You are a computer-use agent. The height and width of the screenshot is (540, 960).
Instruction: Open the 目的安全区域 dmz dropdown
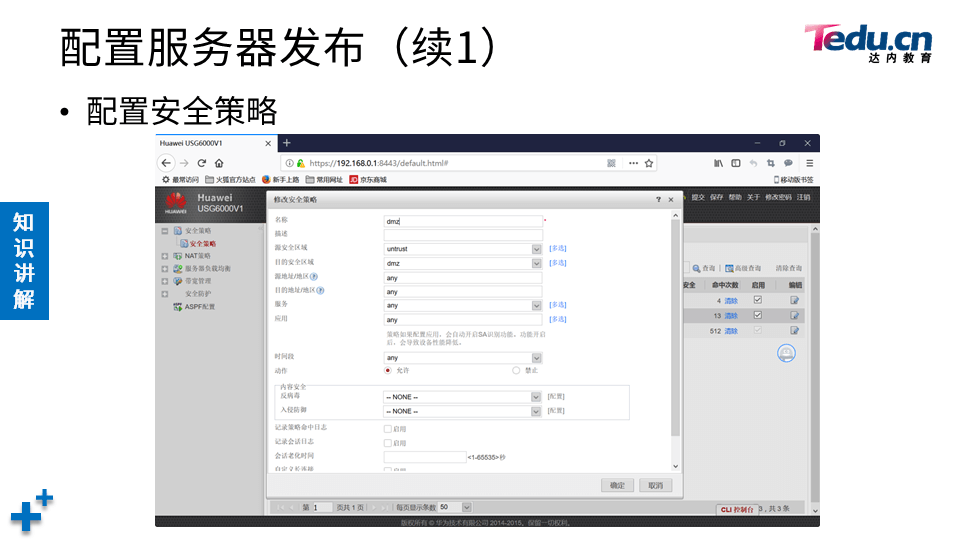(536, 263)
